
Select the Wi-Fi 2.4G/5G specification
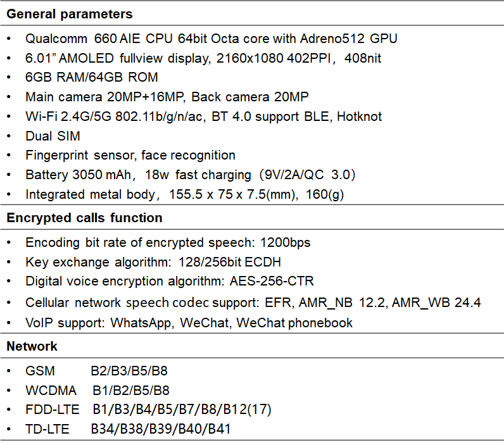[203, 116]
